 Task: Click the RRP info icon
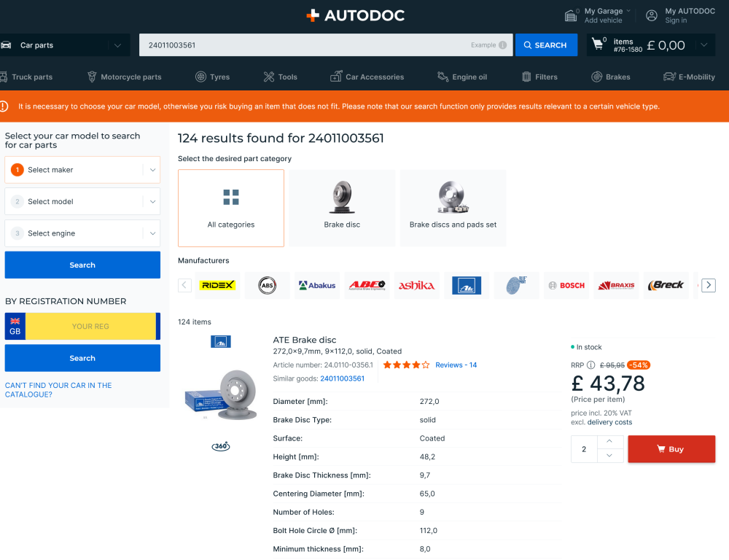coord(590,365)
